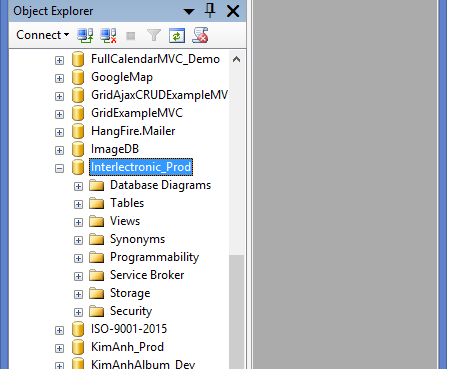Select the FullCalendarMVC_Demo database
449x369 pixels.
click(155, 59)
